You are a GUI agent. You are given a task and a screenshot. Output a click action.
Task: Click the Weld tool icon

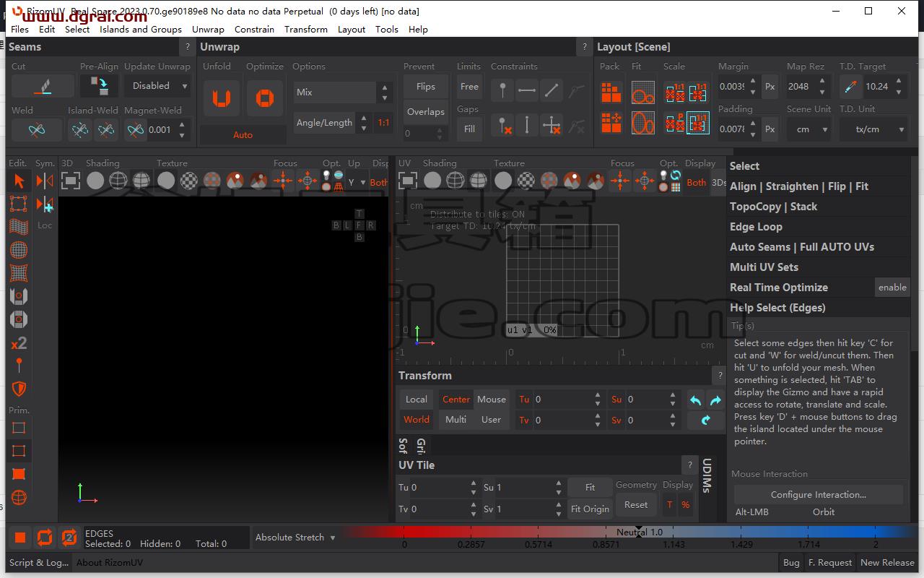(x=36, y=130)
